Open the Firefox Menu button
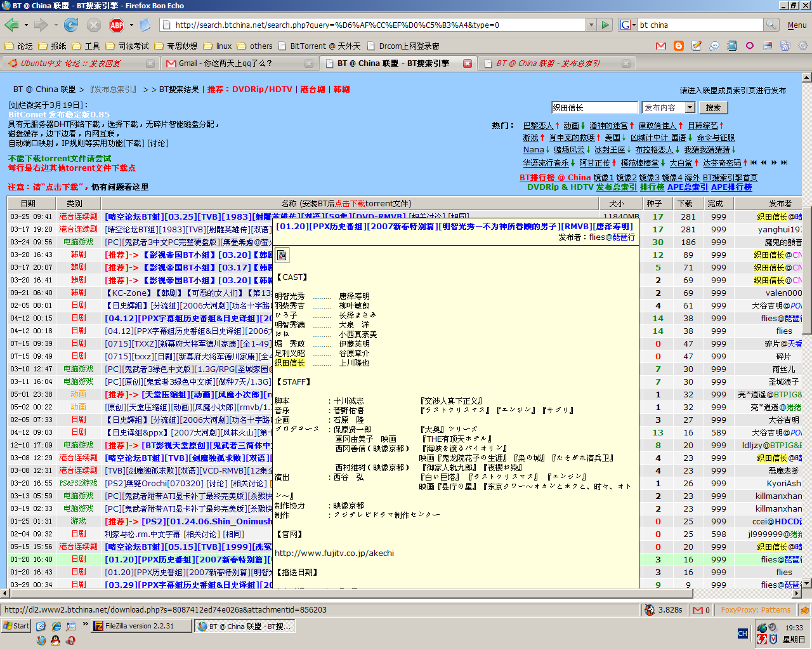Viewport: 812px width, 650px height. (797, 25)
